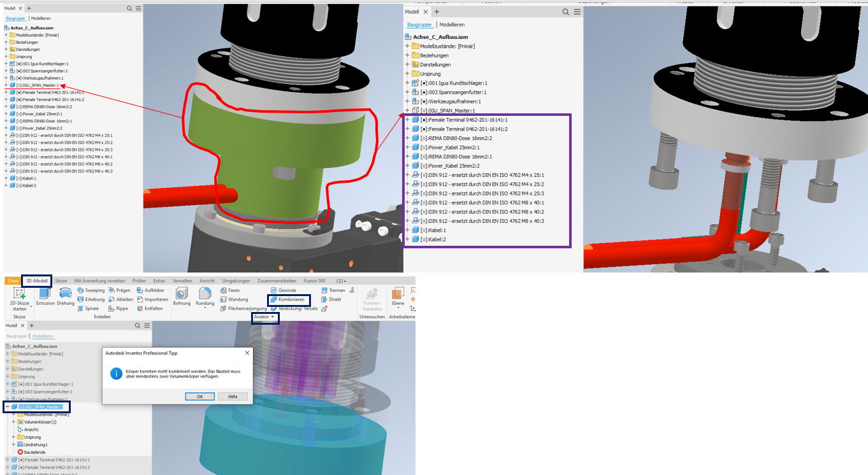Choose the Sweeping tool

(x=90, y=290)
